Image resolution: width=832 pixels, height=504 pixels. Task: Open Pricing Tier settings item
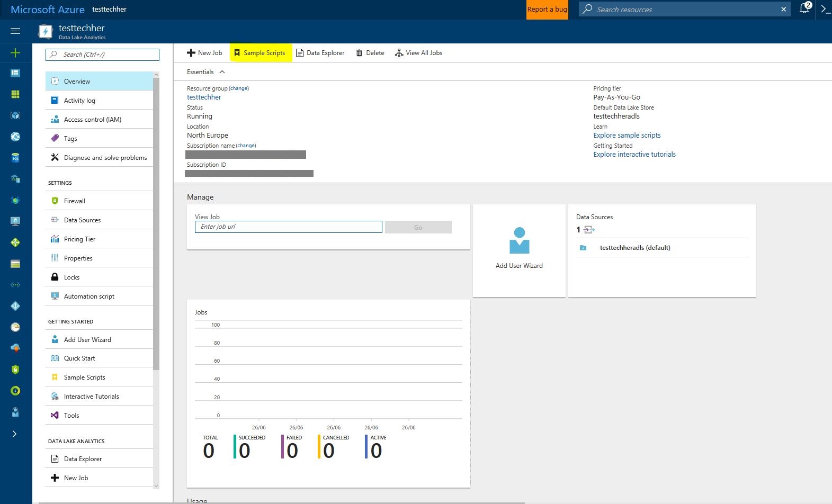(x=99, y=239)
